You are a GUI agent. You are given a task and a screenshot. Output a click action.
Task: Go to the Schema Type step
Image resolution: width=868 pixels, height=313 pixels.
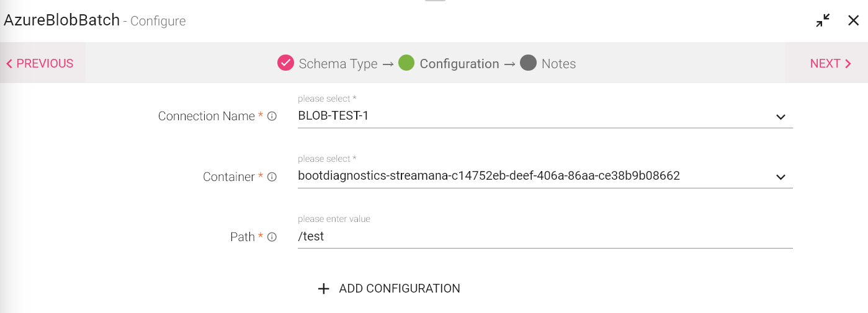[338, 64]
